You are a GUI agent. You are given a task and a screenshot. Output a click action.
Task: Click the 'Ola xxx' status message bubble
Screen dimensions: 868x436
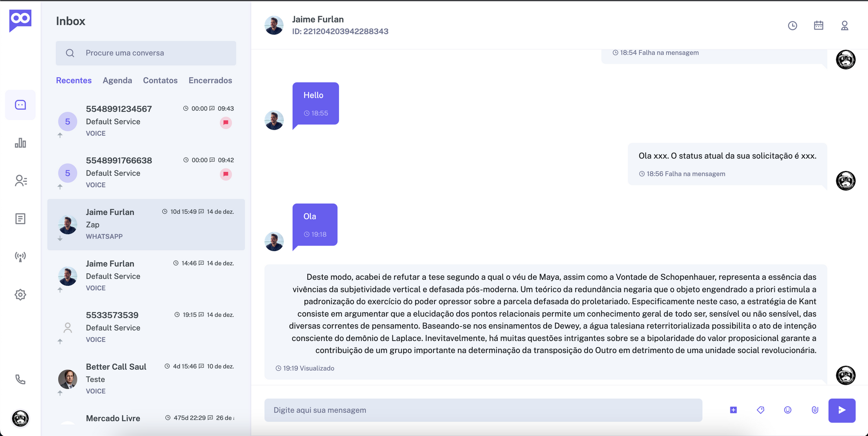click(727, 164)
